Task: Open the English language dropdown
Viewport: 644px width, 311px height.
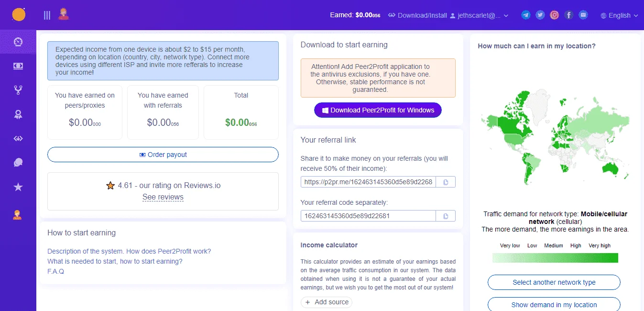Action: click(619, 15)
